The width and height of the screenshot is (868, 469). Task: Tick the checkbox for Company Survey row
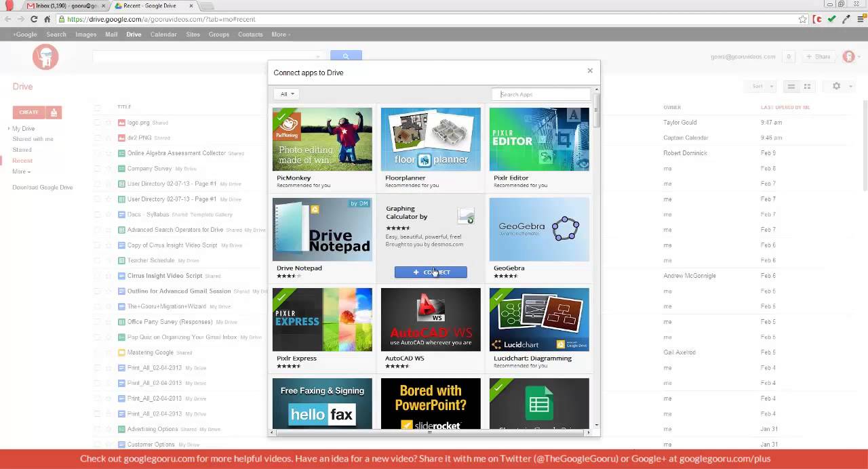point(98,169)
